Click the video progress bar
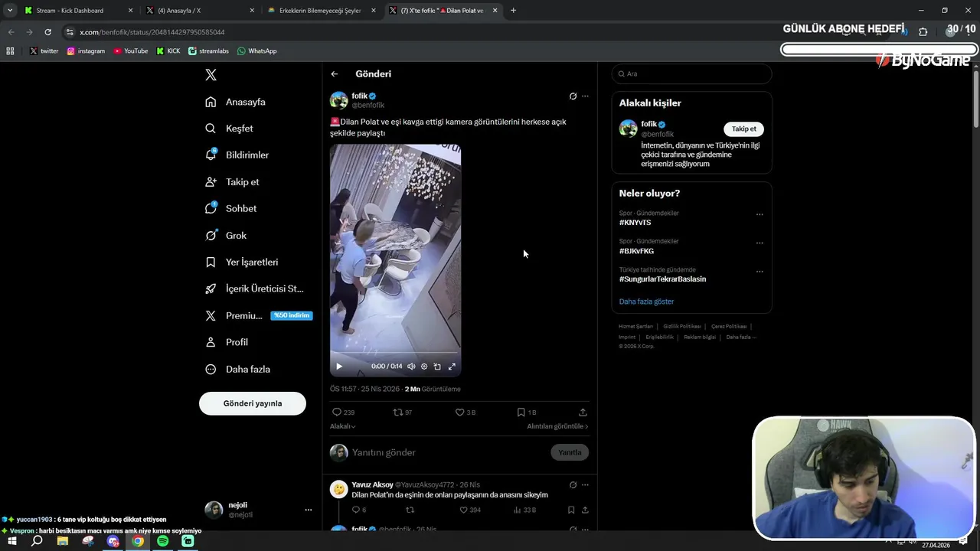 (x=395, y=354)
